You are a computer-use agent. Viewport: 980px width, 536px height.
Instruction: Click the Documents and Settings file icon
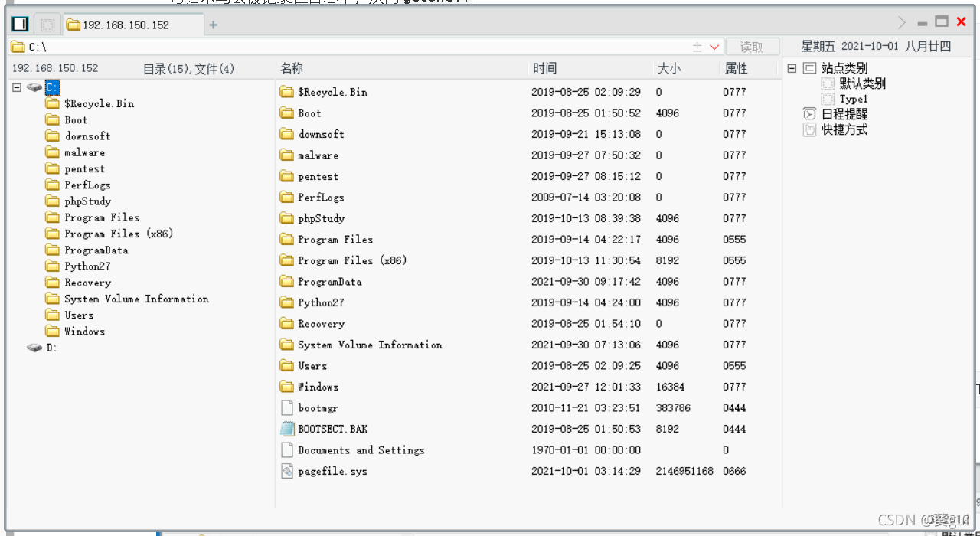(287, 449)
